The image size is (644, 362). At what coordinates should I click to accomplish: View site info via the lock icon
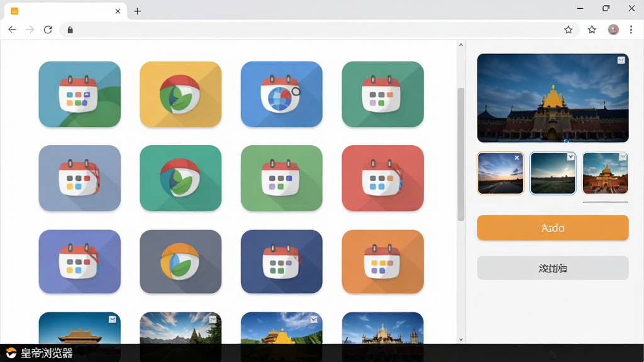click(70, 30)
